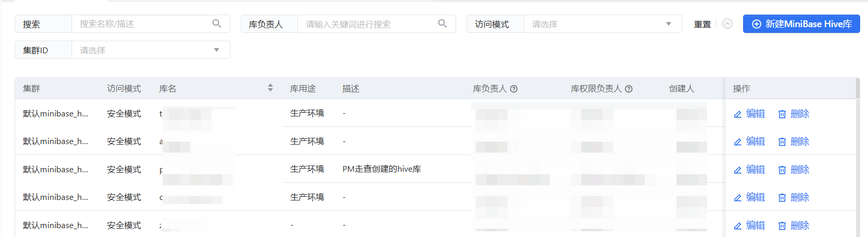Click the search magnifier icon in name search
Viewport: 868px width, 237px height.
[217, 23]
